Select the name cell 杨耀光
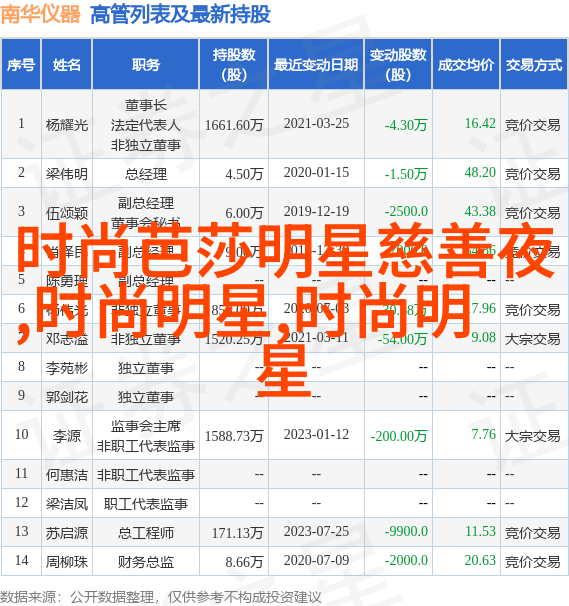Screen dimensions: 569x606 pos(66,125)
